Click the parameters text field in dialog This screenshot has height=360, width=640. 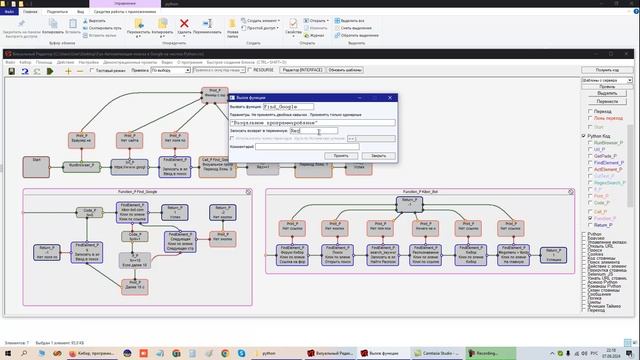[x=312, y=122]
